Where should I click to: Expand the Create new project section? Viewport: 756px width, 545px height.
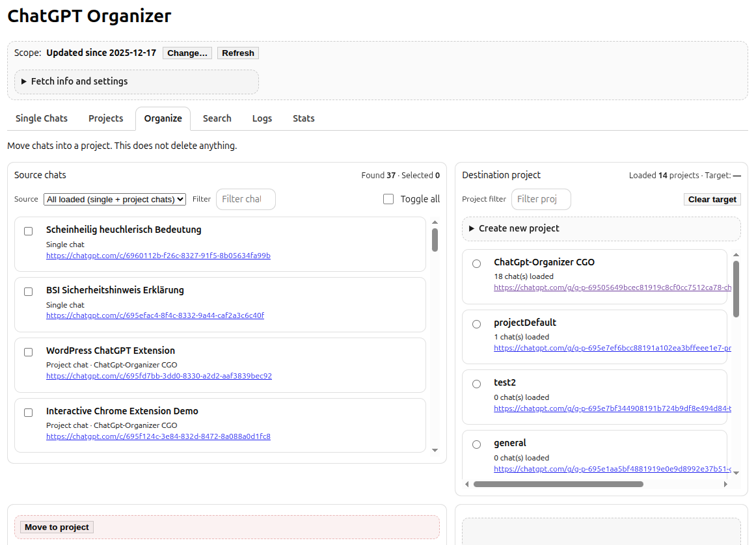519,228
